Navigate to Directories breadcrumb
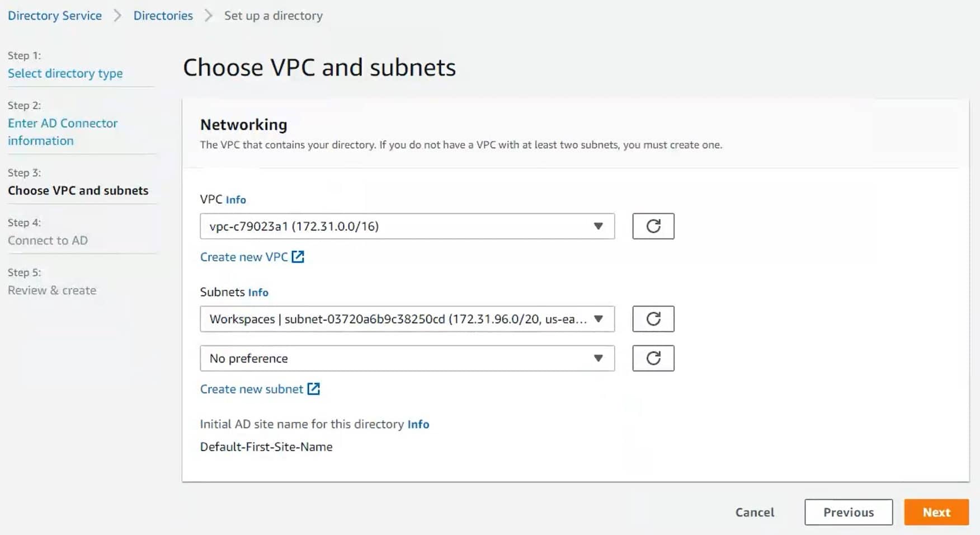The height and width of the screenshot is (535, 980). point(163,16)
